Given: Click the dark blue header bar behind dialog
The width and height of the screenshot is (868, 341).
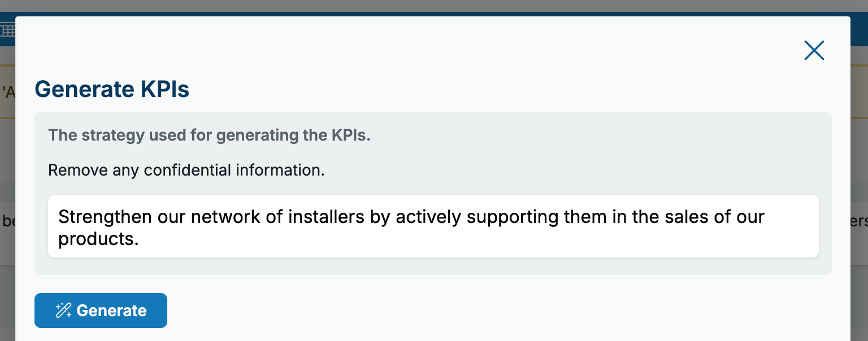Looking at the screenshot, I should pos(859,29).
